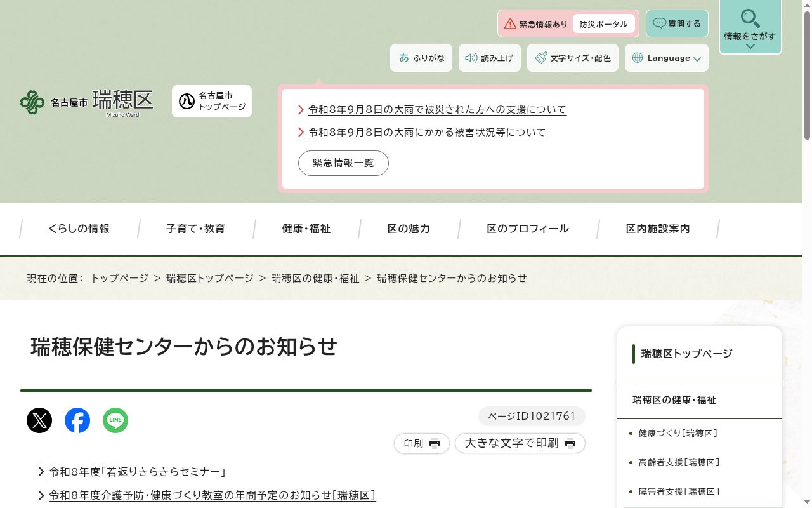Open 健康・福祉 menu
Image resolution: width=812 pixels, height=508 pixels.
point(306,229)
